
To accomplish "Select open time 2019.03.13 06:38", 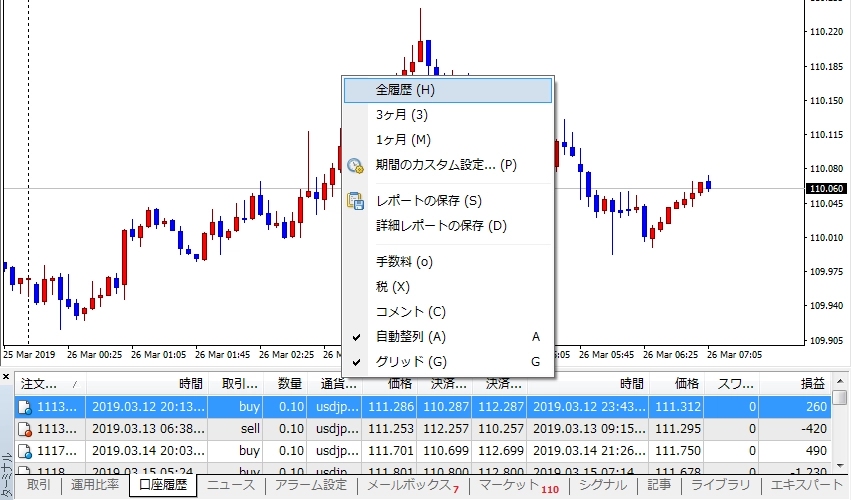I will pos(148,429).
